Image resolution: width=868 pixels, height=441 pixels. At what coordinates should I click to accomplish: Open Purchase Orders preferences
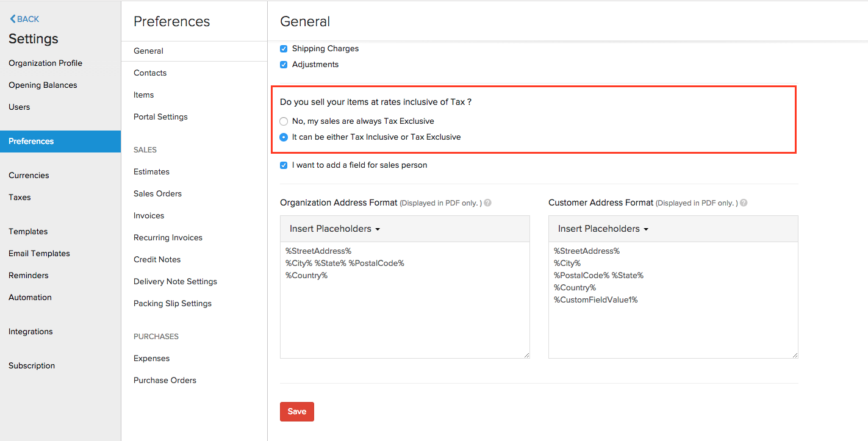[165, 381]
